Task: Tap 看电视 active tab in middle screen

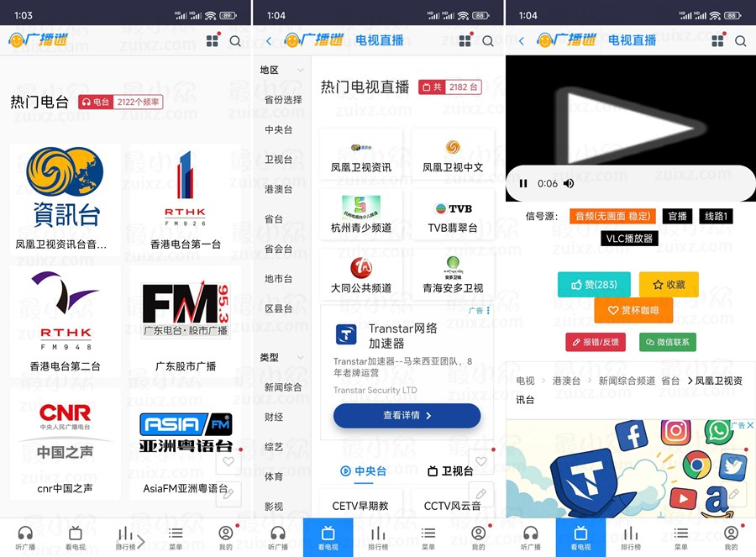Action: (x=328, y=537)
